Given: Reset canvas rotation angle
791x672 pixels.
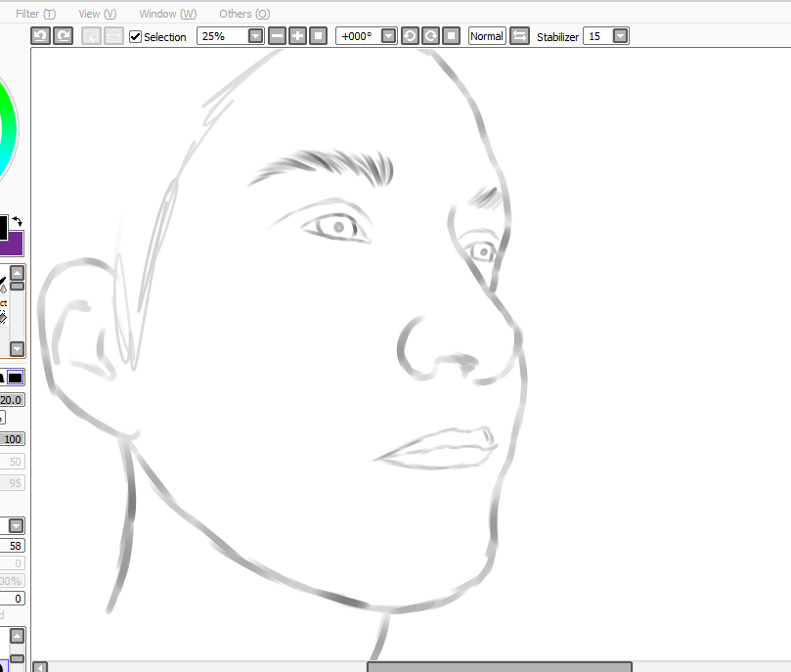Looking at the screenshot, I should [451, 36].
